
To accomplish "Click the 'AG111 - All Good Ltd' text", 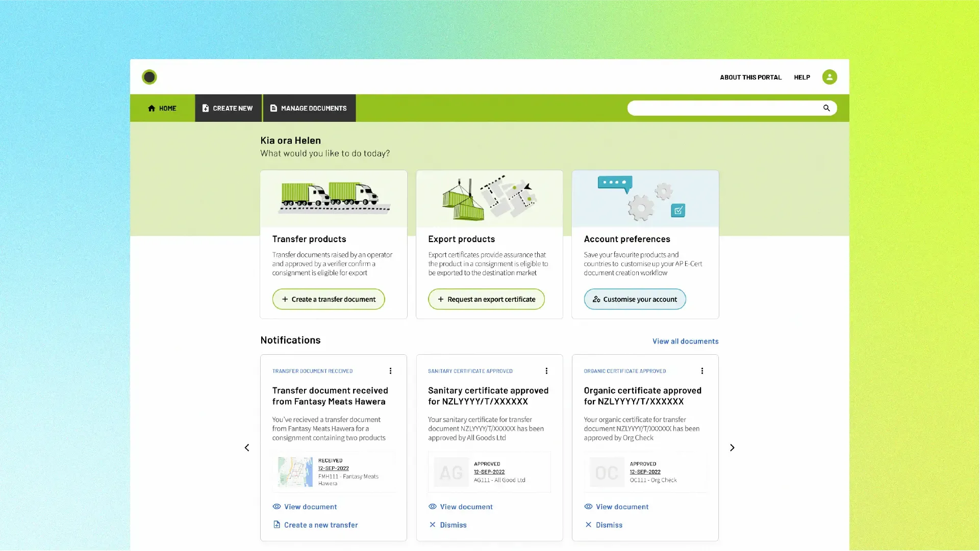I will (x=499, y=480).
